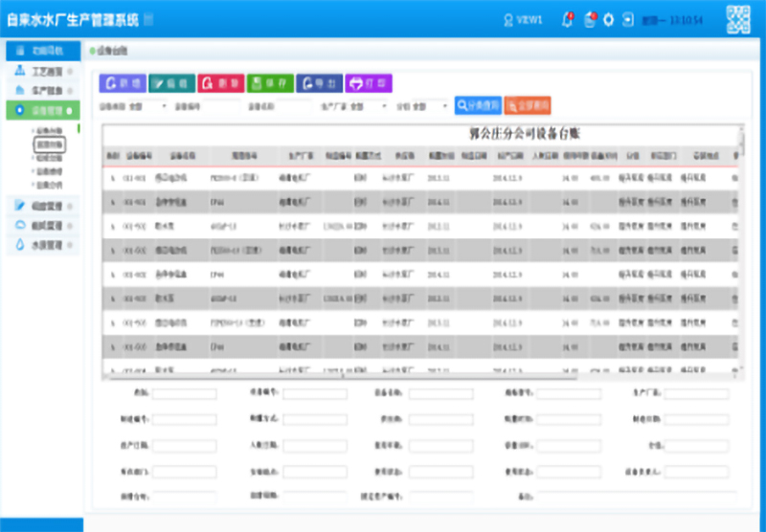Open the notification bell in the header
766x532 pixels.
567,19
